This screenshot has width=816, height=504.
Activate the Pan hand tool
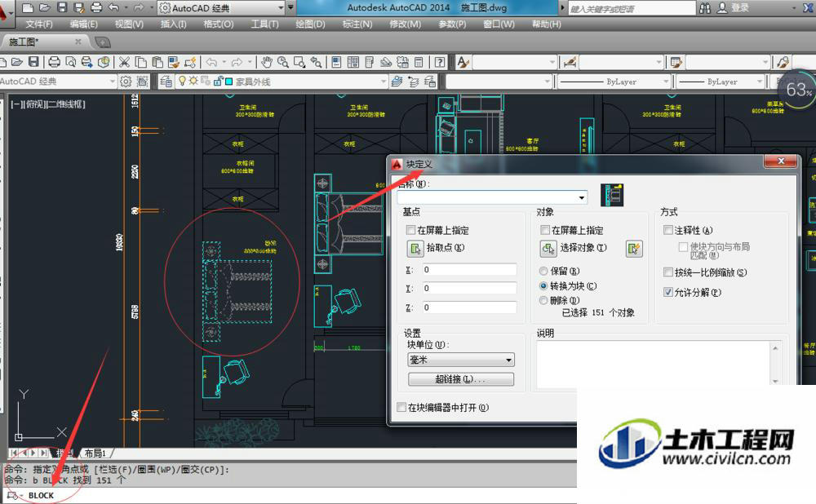pyautogui.click(x=267, y=63)
